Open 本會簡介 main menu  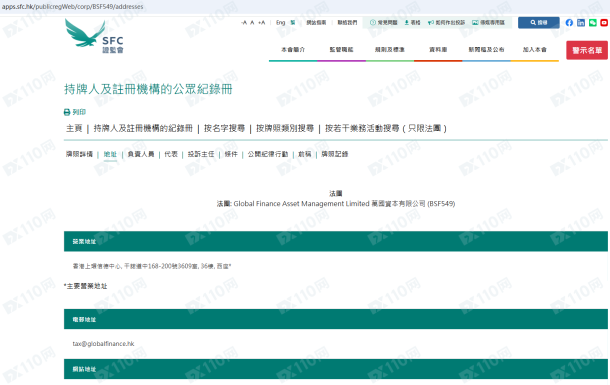click(x=293, y=50)
